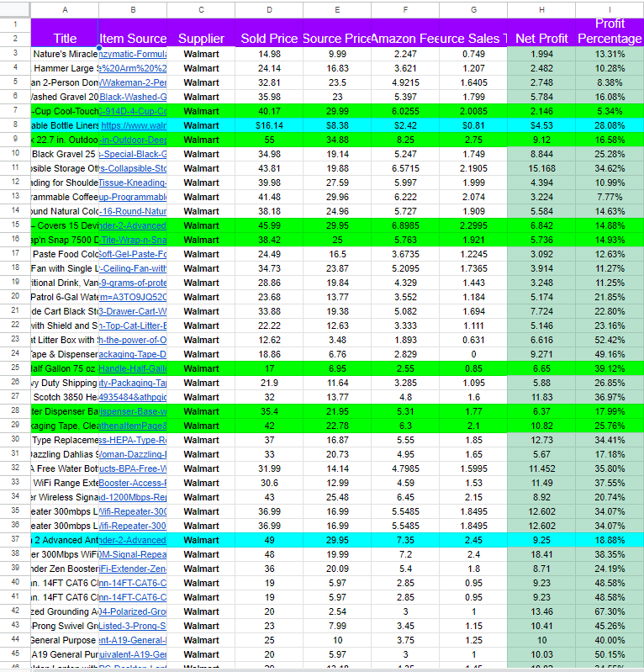
Task: Click the 52.42% cell in row 23
Action: pyautogui.click(x=610, y=340)
